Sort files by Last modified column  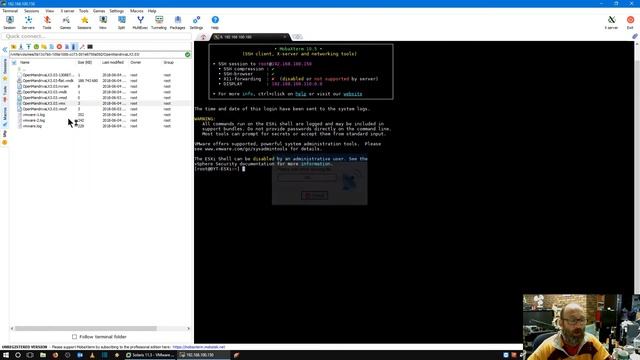click(113, 62)
